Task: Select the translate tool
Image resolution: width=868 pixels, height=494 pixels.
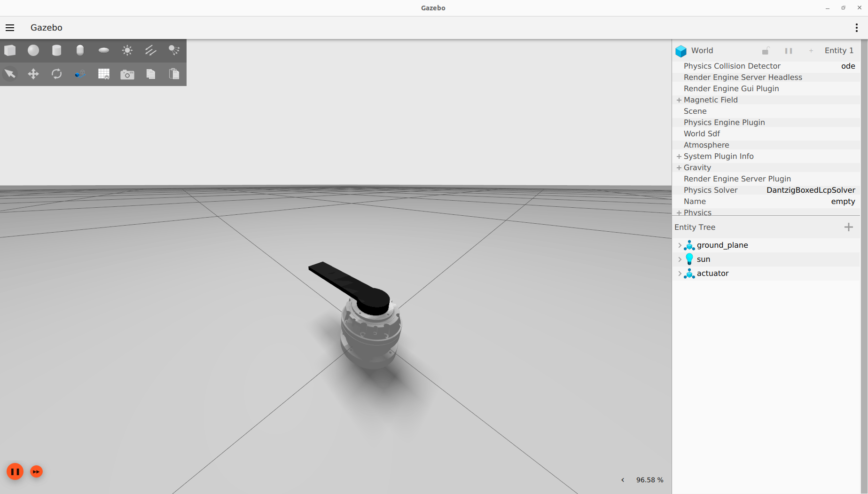Action: [x=33, y=74]
